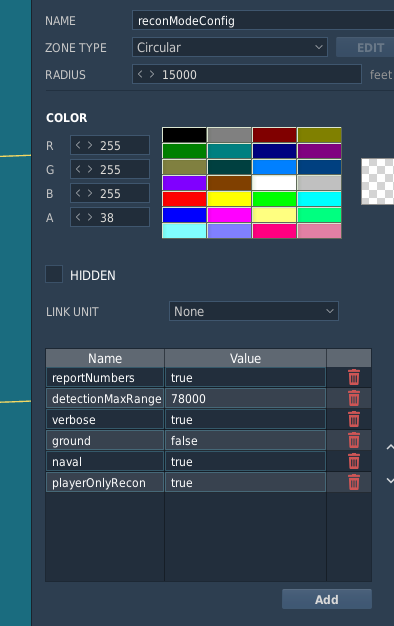
Task: Edit the ground value false
Action: pyautogui.click(x=246, y=440)
